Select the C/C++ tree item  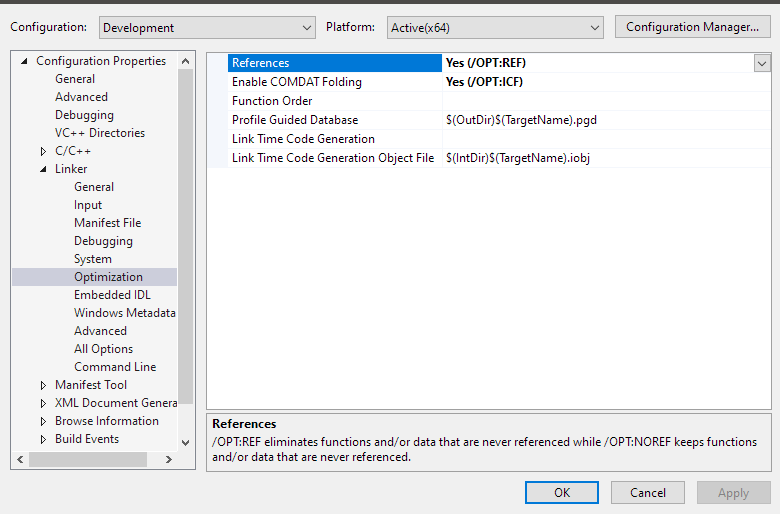[x=73, y=151]
